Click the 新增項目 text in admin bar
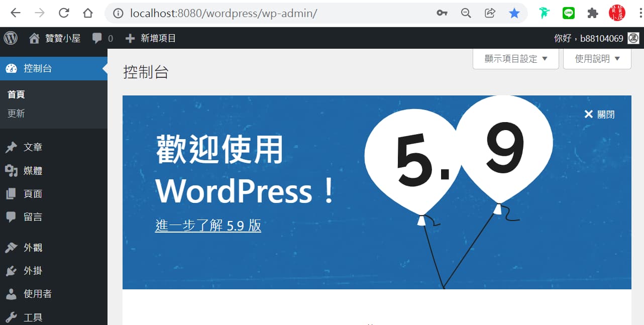Viewport: 644px width, 325px height. pyautogui.click(x=158, y=38)
